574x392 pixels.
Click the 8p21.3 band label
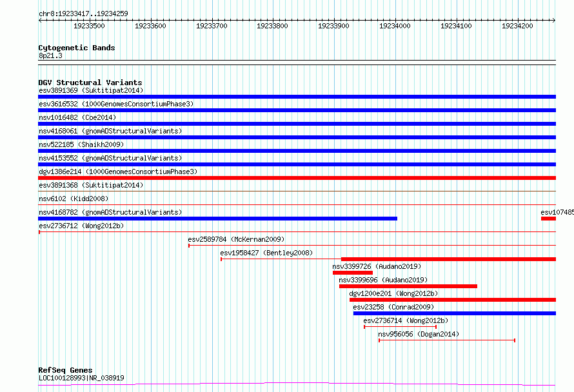[50, 55]
